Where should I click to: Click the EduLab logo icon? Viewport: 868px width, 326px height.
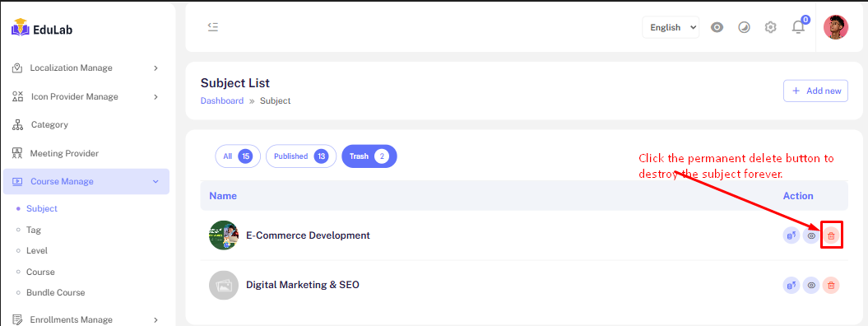click(21, 28)
